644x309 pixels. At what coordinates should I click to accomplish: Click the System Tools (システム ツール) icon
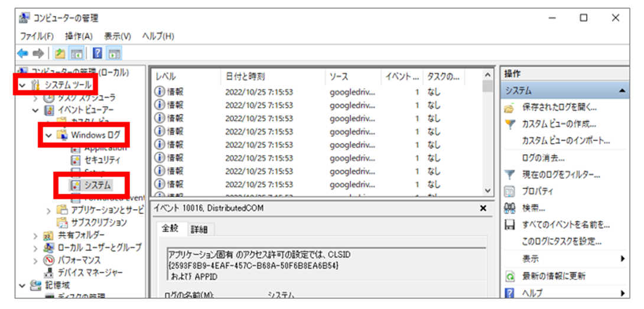pos(35,85)
